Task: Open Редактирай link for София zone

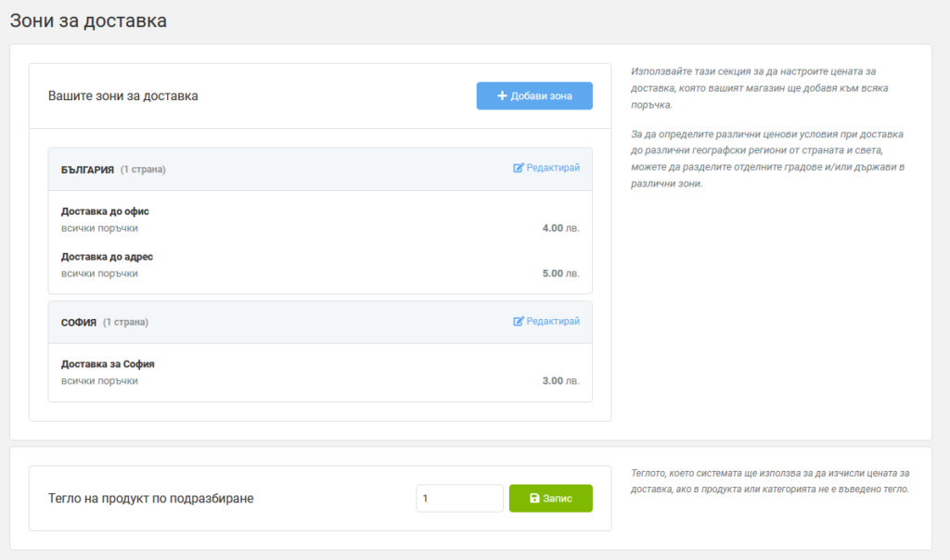Action: pos(546,321)
